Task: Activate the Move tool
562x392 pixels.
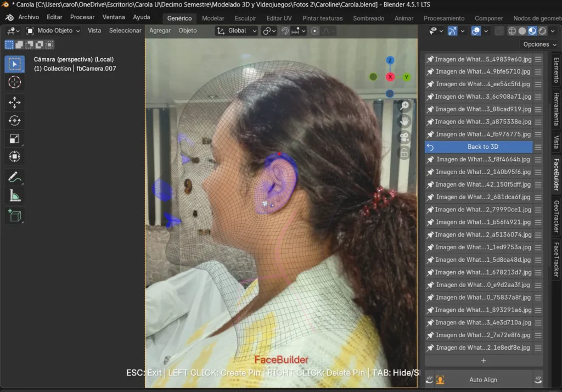Action: click(15, 103)
